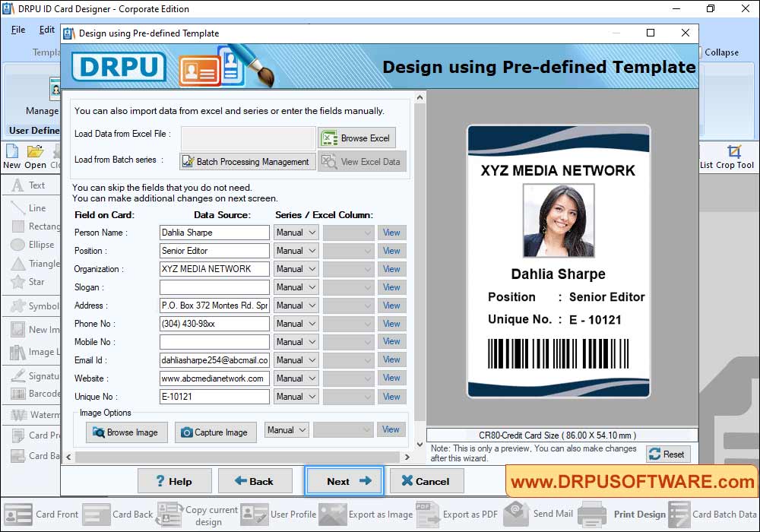Click the ID card preview thumbnail
760x532 pixels.
coord(559,261)
